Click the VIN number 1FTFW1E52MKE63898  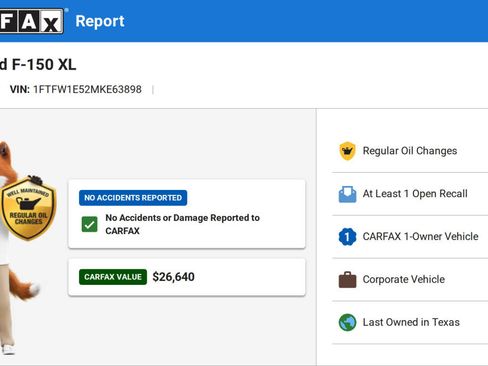pyautogui.click(x=87, y=89)
